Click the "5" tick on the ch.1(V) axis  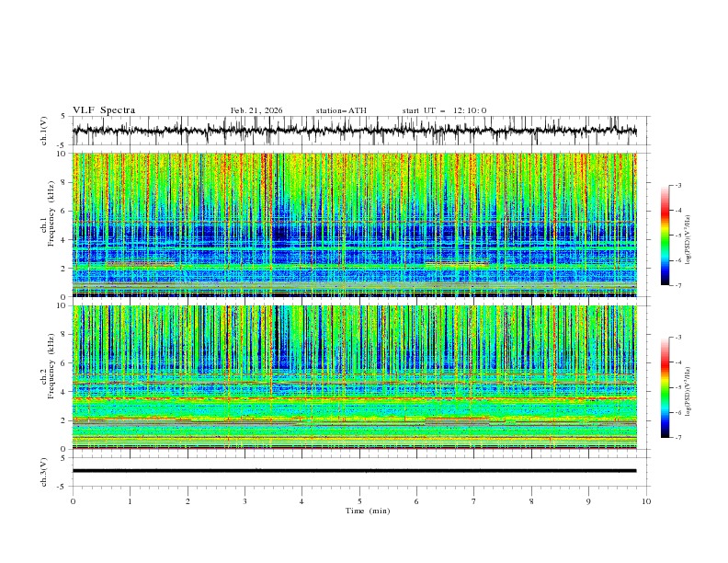63,117
